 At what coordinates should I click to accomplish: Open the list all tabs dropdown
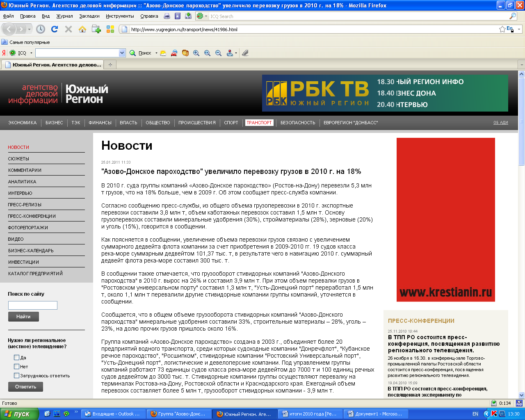pos(521,65)
